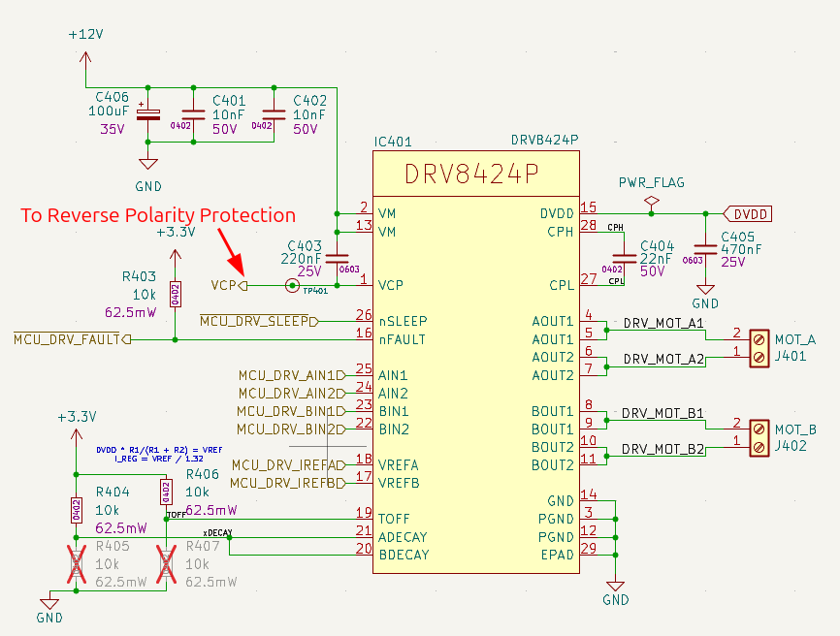Viewport: 840px width, 636px height.
Task: Select the DVDD global label flag
Action: coord(748,214)
